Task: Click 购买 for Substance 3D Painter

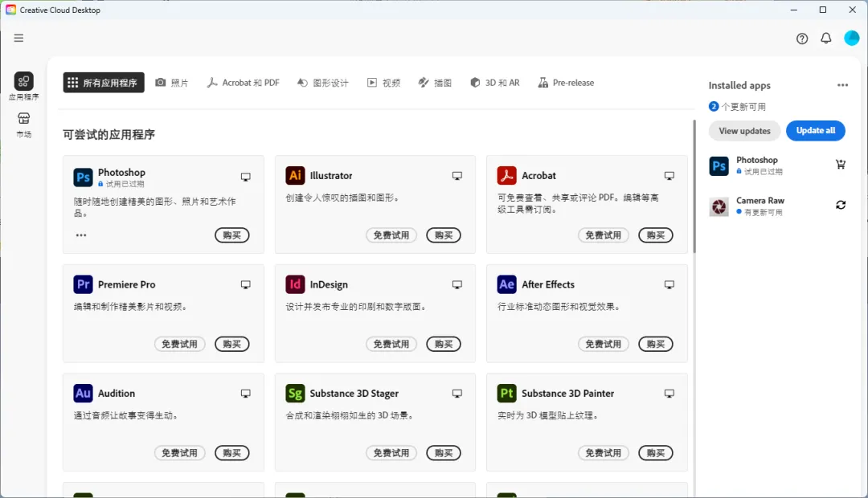Action: (x=656, y=453)
